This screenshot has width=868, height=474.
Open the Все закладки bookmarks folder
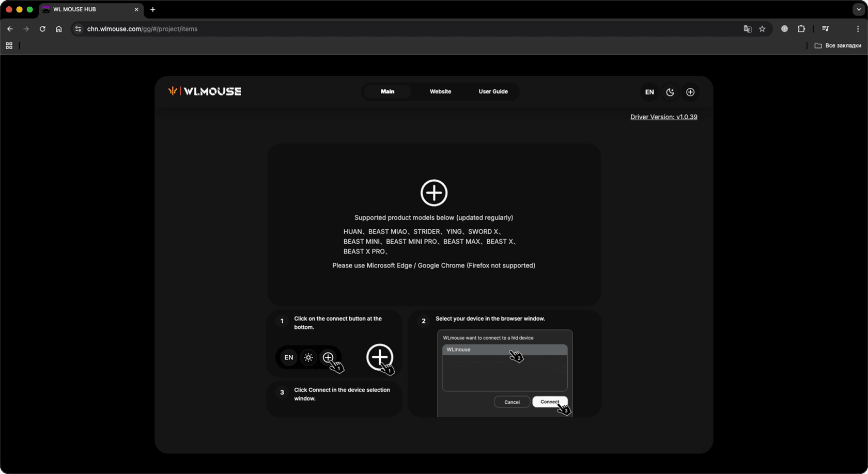[x=838, y=45]
